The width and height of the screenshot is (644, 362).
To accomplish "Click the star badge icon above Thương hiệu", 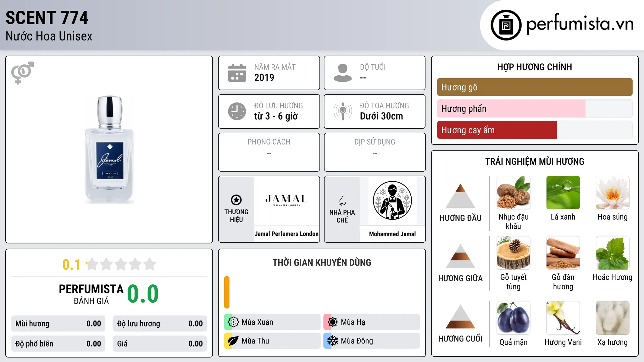I will coord(236,200).
